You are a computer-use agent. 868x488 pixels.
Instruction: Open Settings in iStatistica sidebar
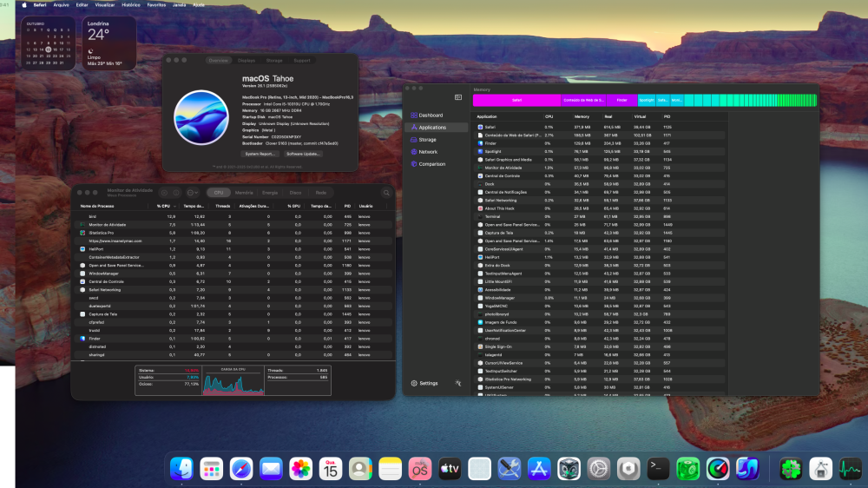pyautogui.click(x=424, y=383)
